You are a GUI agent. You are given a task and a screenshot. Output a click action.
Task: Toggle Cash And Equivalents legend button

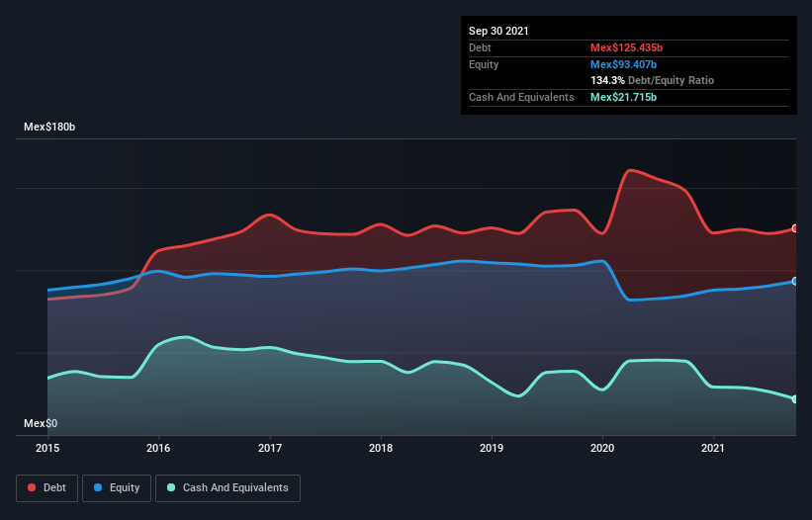click(227, 488)
